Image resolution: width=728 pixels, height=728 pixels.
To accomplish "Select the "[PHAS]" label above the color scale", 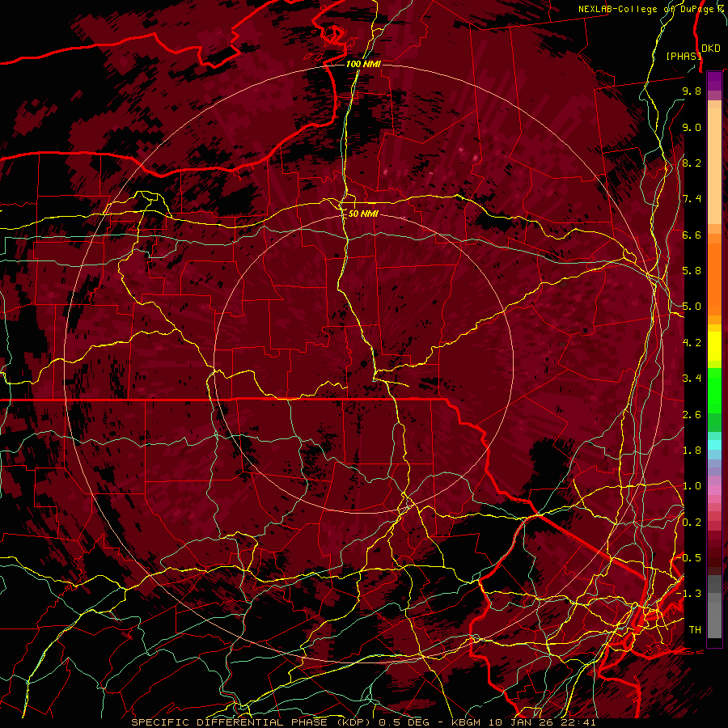I will point(684,56).
